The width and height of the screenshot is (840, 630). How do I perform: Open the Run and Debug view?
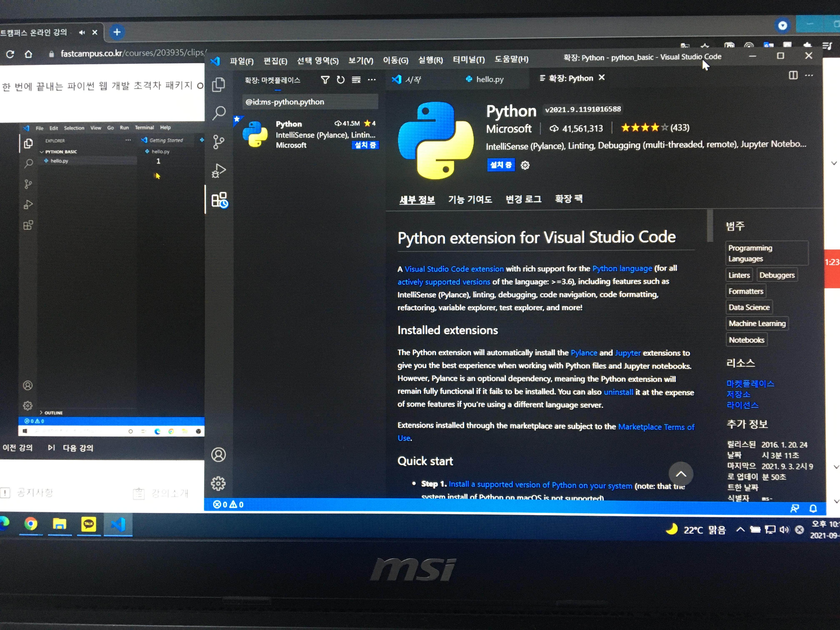click(x=218, y=170)
